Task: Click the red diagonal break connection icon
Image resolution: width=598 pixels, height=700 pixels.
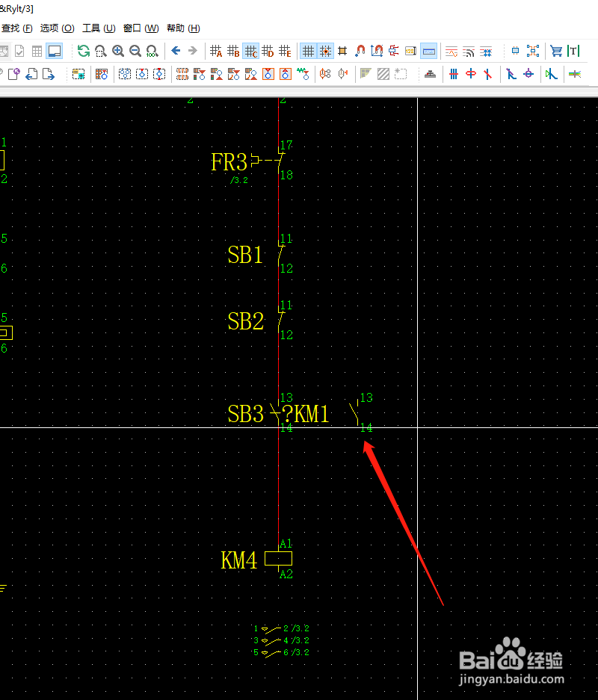Action: (x=487, y=74)
